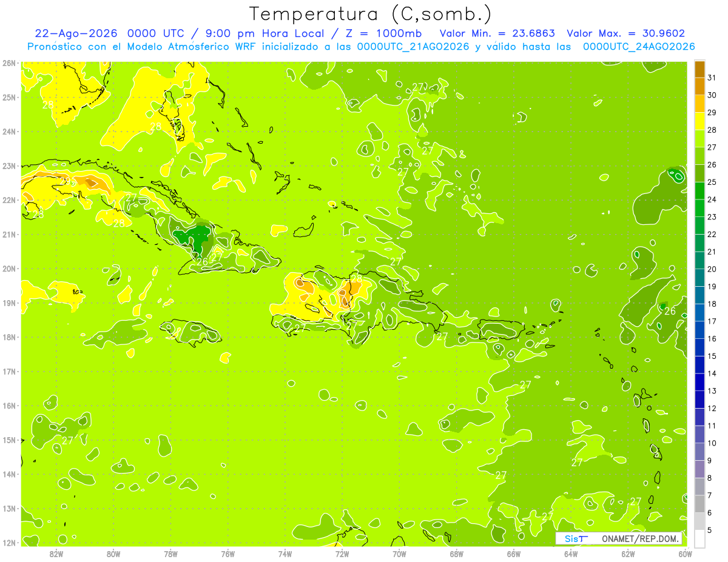Screen dimensions: 728x562
Task: Click the 20 label on the color scale
Action: pos(712,269)
